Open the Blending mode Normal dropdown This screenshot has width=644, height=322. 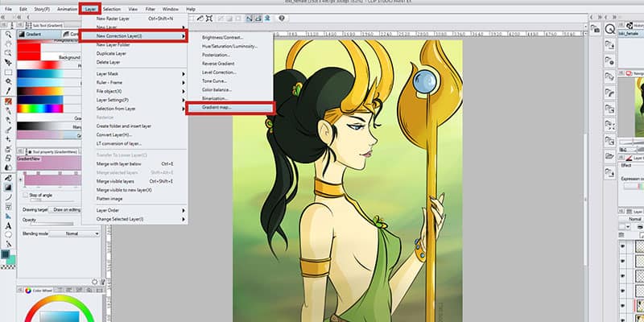click(74, 233)
